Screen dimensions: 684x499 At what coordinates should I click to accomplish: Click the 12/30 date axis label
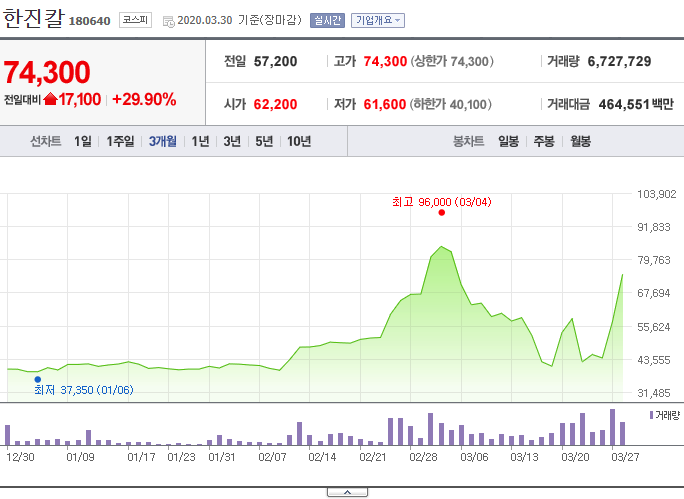click(x=20, y=457)
